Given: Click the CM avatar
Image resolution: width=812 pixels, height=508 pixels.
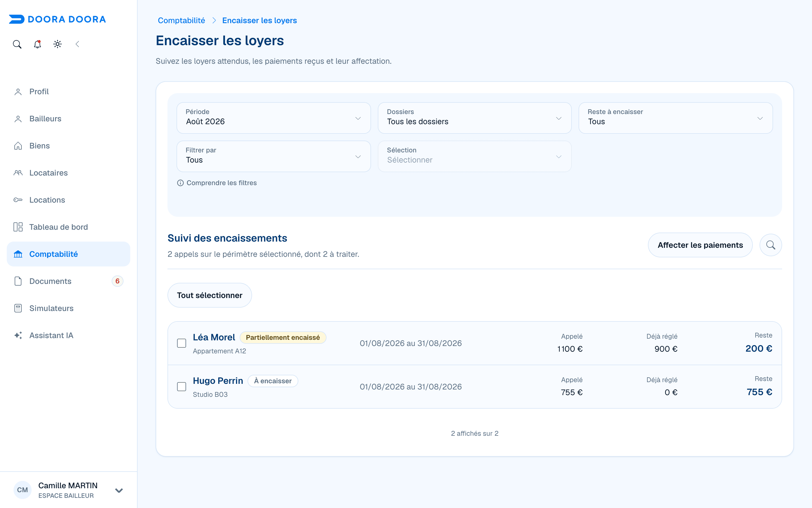Looking at the screenshot, I should [x=23, y=490].
